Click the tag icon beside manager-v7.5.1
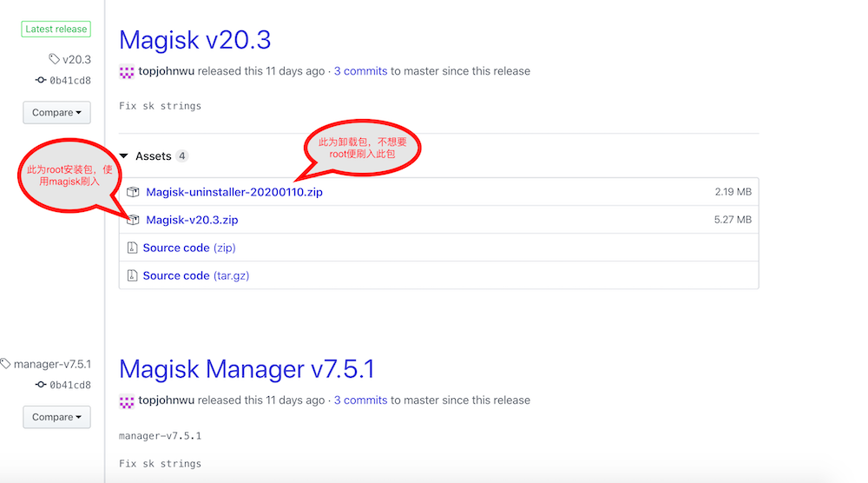Image resolution: width=868 pixels, height=483 pixels. [5, 364]
